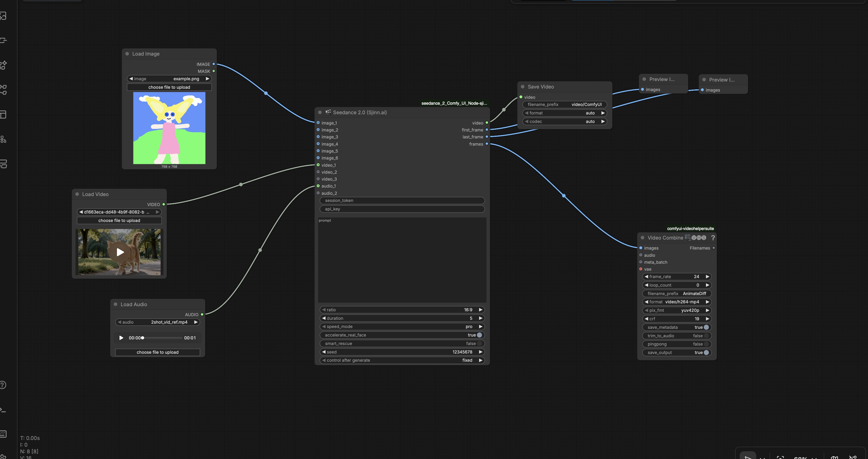This screenshot has width=868, height=459.
Task: Open control after generate combo showing fixed
Action: pos(402,360)
